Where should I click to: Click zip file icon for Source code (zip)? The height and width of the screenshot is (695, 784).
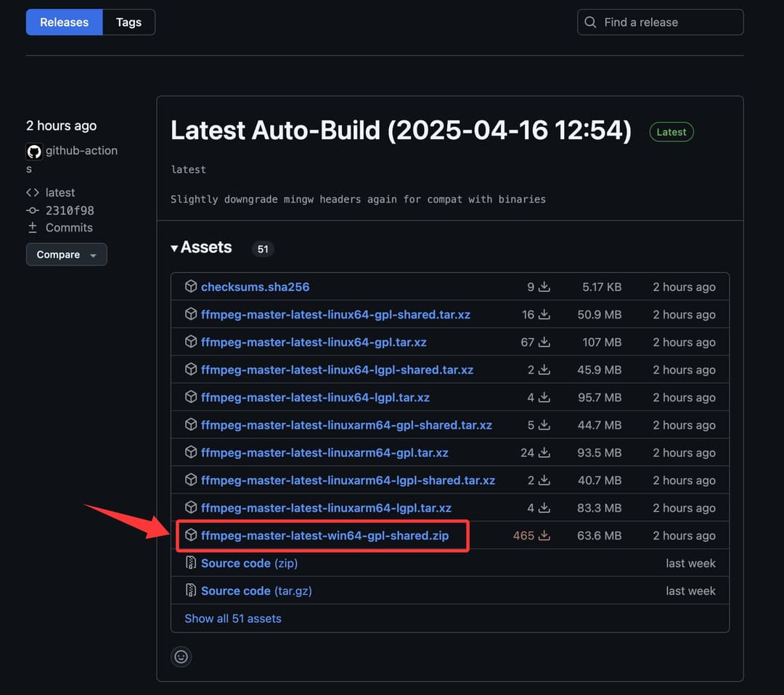coord(191,562)
